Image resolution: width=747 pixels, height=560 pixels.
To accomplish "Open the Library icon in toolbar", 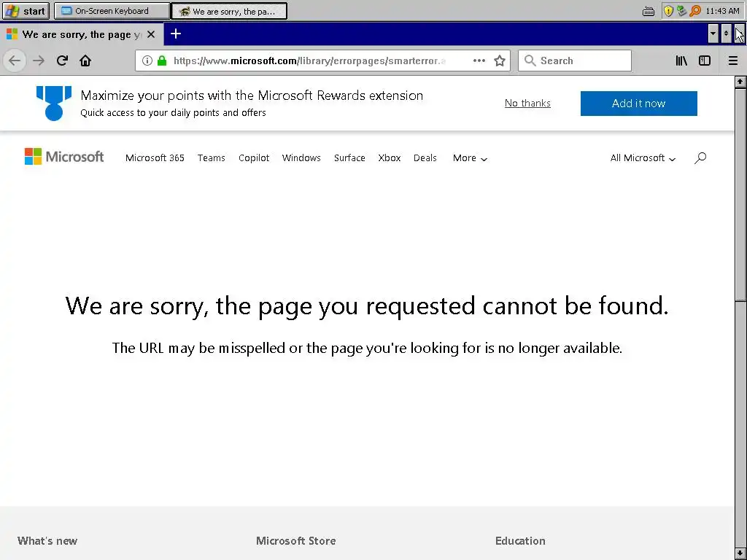I will pos(681,61).
